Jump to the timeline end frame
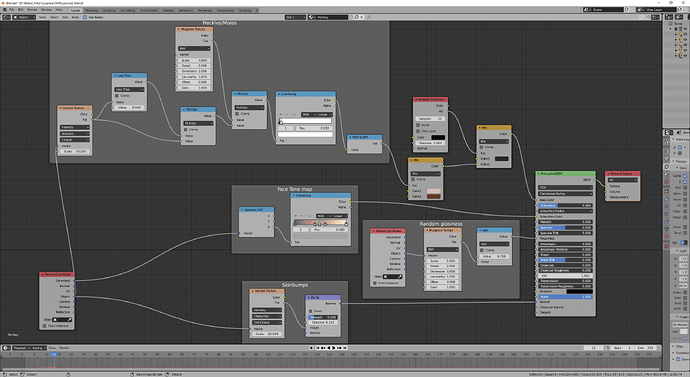 point(345,348)
